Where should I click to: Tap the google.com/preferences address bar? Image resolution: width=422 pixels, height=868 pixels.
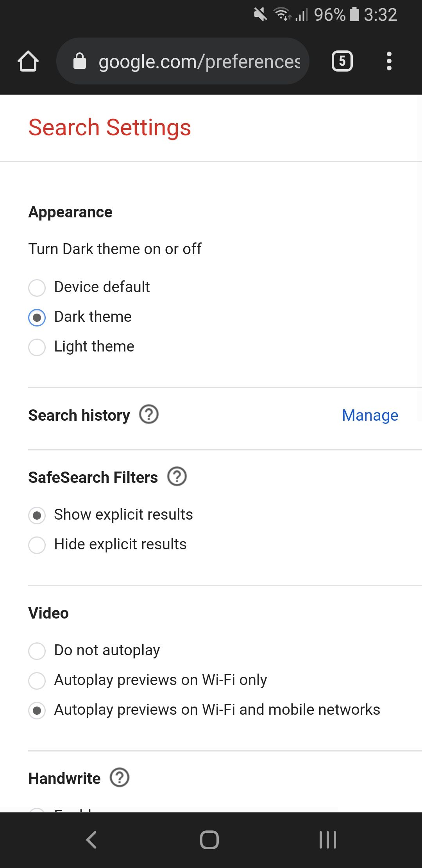coord(199,61)
